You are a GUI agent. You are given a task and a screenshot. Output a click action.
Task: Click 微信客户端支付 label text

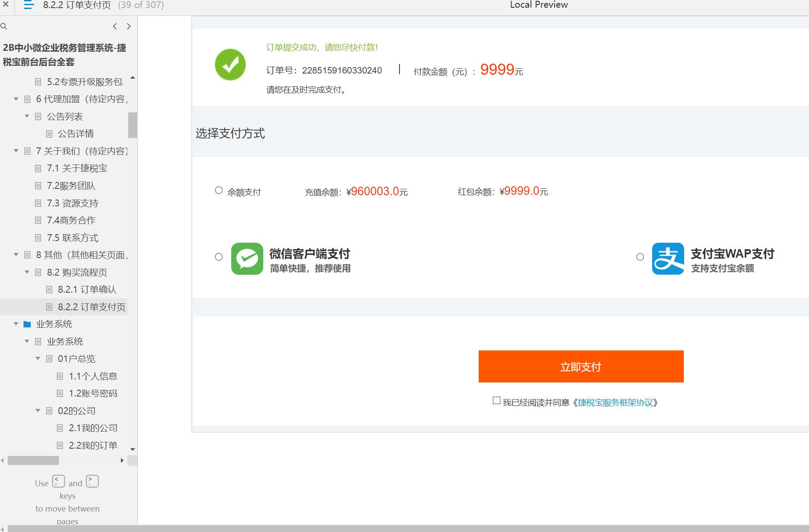coord(309,254)
